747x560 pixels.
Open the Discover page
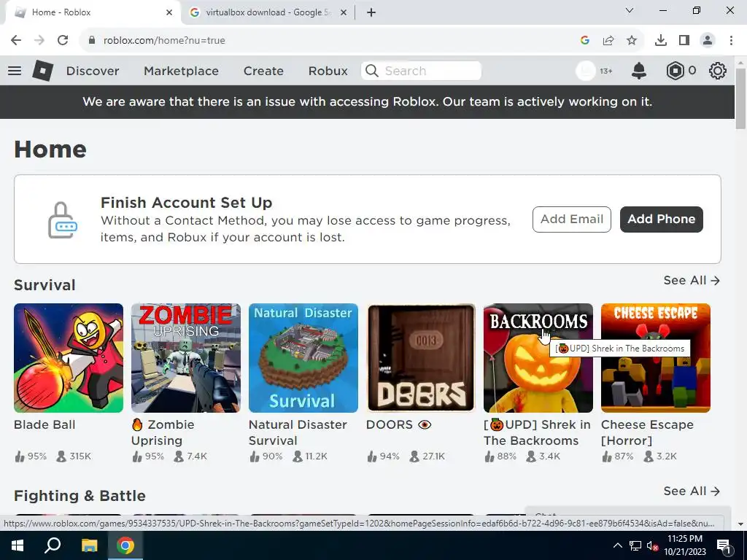(93, 71)
